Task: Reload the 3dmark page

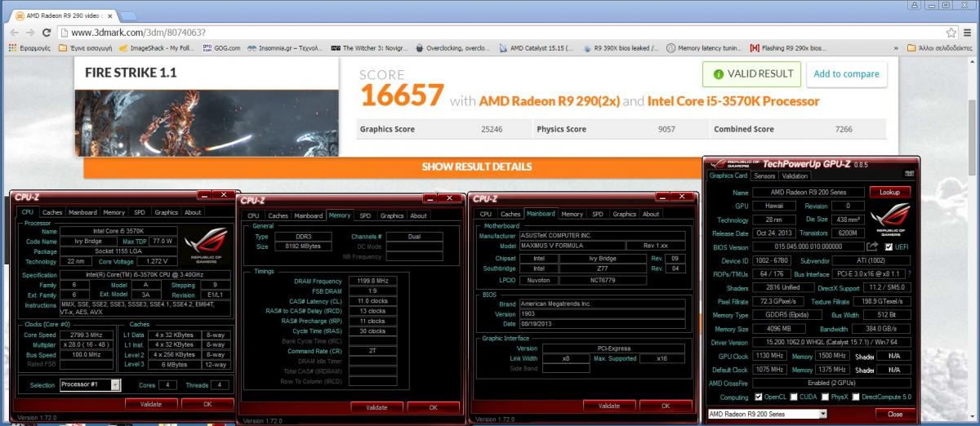Action: click(x=47, y=33)
